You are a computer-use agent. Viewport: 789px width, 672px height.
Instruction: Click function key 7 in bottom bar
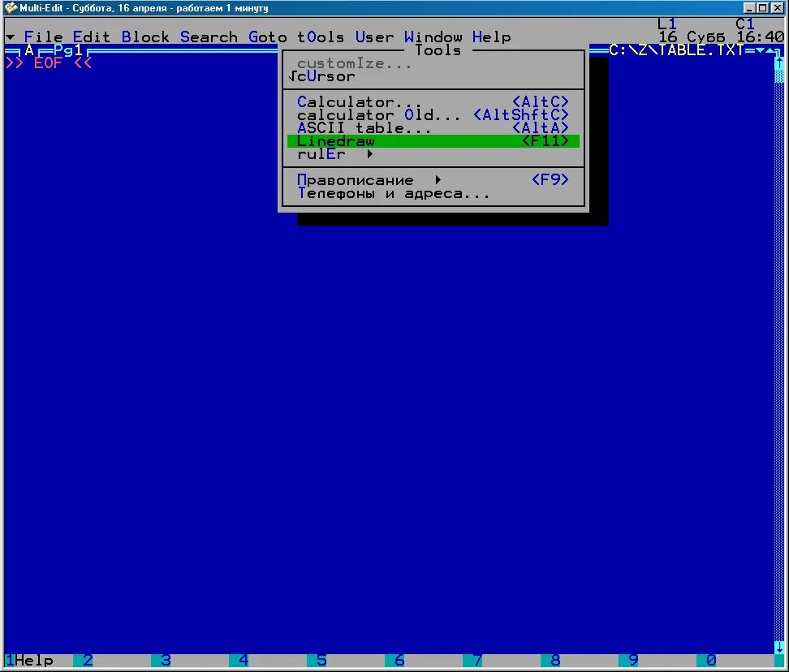coord(477,660)
